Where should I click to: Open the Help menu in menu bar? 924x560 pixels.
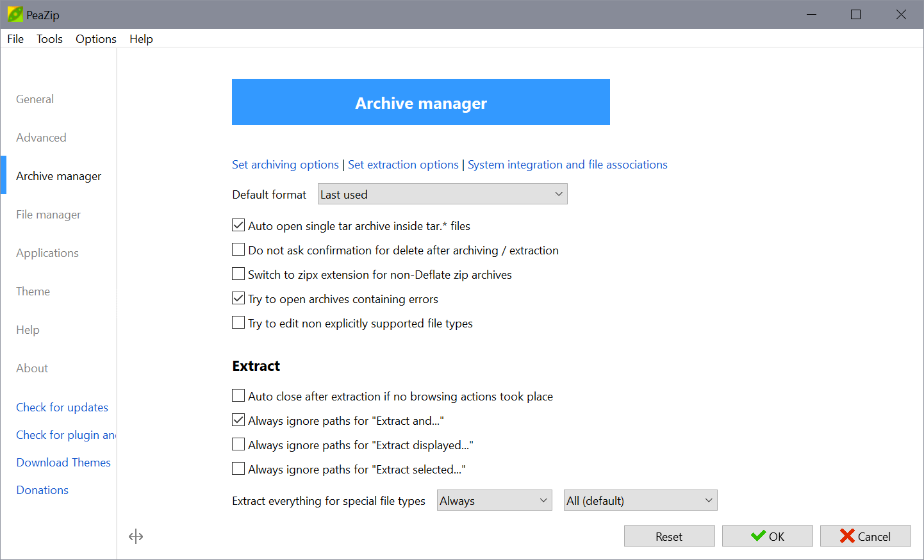(x=141, y=39)
